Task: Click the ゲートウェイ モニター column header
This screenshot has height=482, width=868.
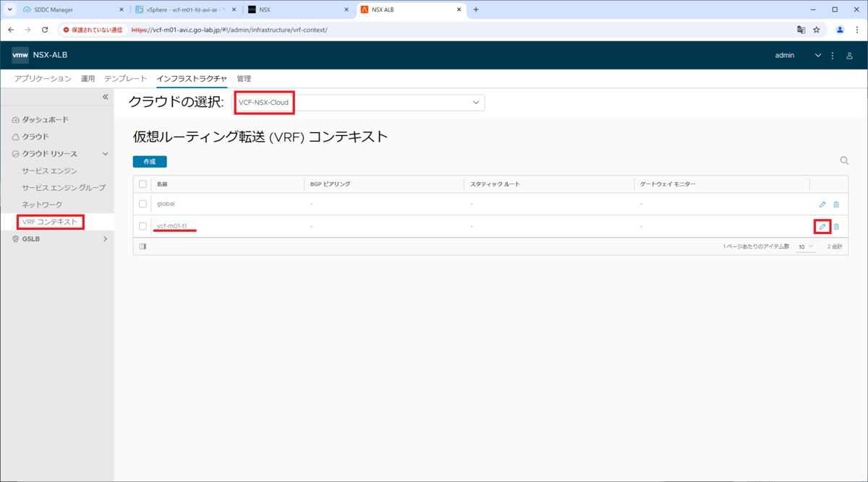Action: click(668, 184)
